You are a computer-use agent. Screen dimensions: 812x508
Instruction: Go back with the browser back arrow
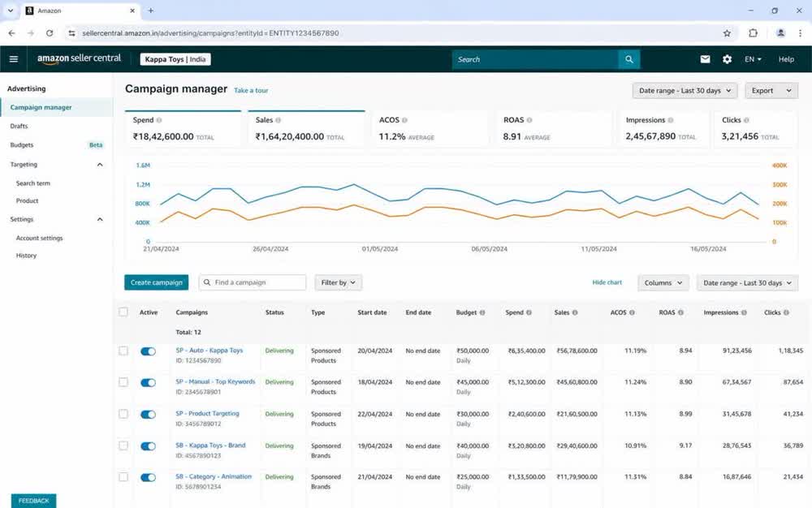[x=12, y=33]
